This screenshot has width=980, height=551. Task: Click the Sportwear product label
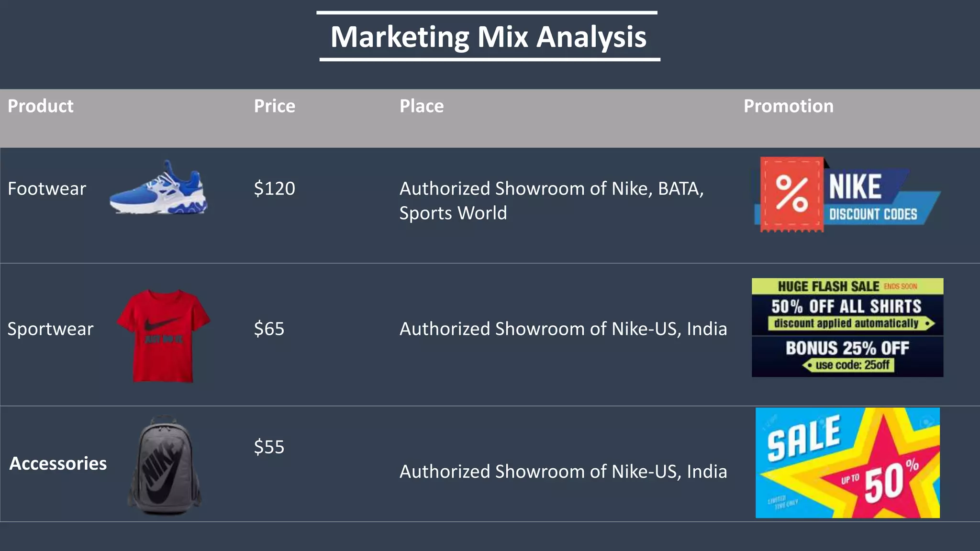[50, 329]
